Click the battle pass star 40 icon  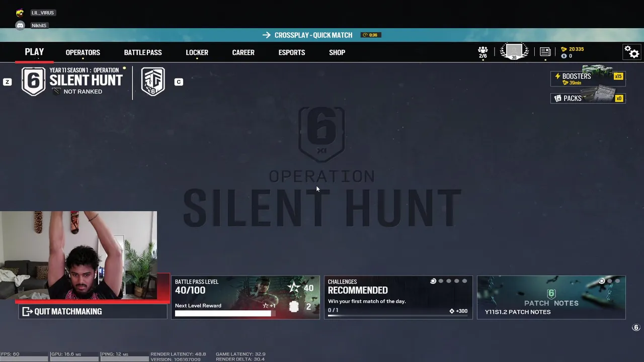click(294, 288)
